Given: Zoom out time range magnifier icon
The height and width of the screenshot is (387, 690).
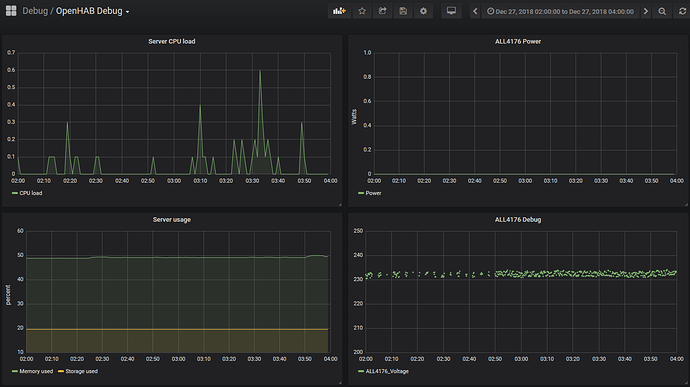Looking at the screenshot, I should (662, 11).
